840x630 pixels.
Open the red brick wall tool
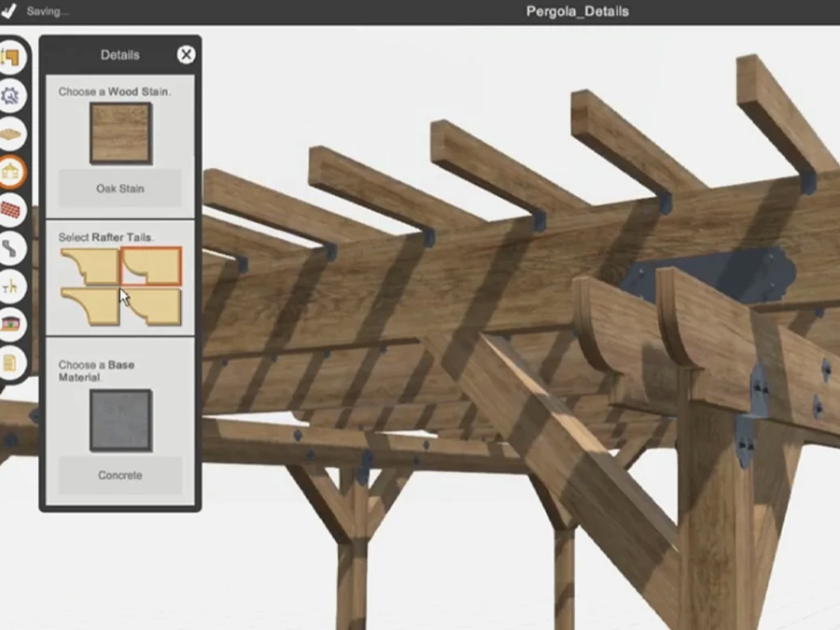(x=12, y=210)
